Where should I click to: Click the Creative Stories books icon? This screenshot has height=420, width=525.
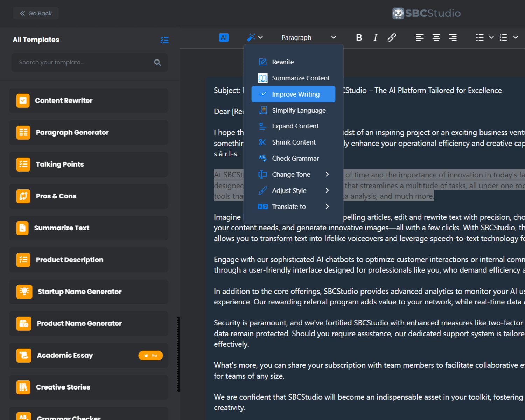23,387
